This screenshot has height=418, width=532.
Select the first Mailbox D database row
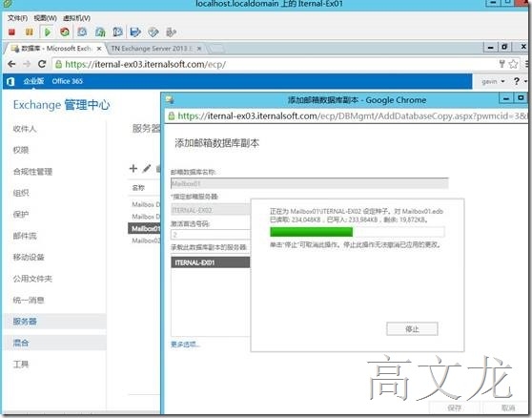point(145,204)
